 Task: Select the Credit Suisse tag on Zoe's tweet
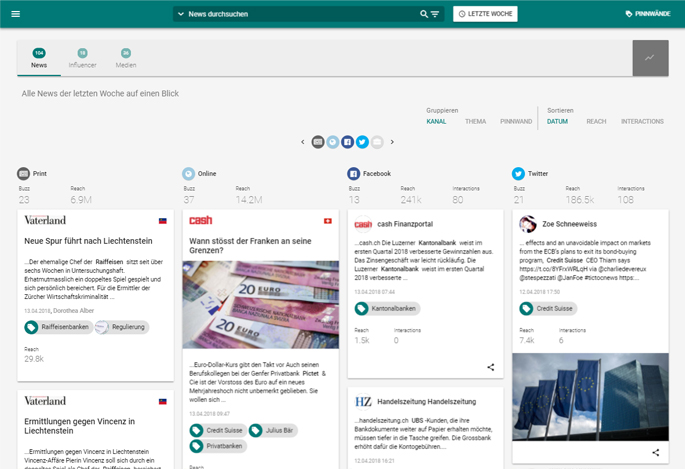548,308
